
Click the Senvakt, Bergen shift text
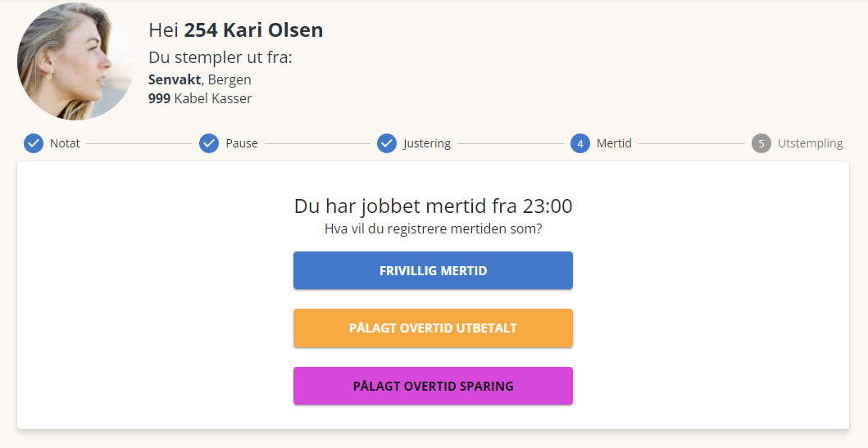pos(200,79)
